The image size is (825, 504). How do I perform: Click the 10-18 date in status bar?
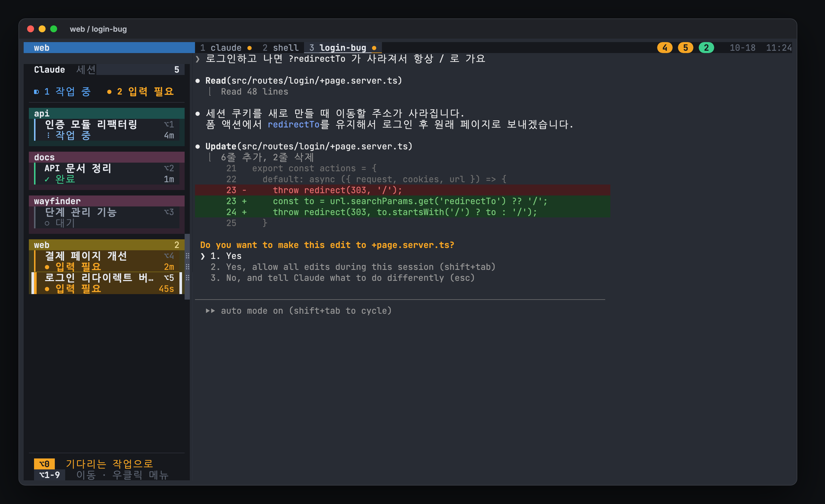(742, 48)
